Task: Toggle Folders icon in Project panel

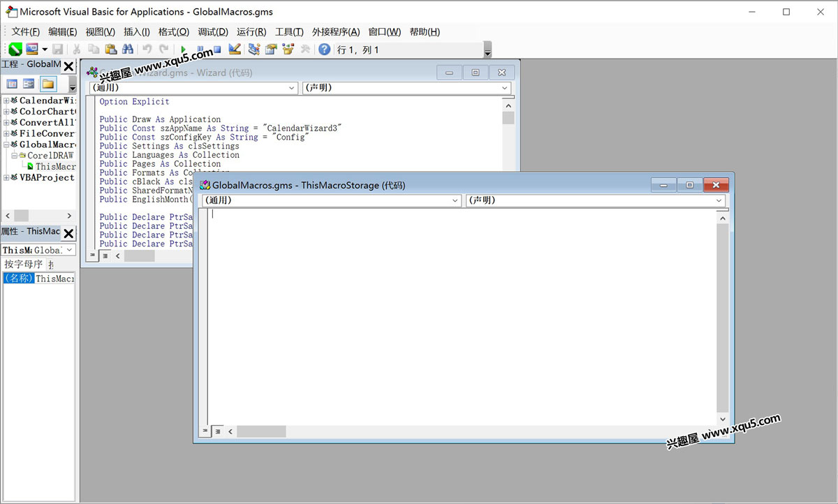Action: tap(47, 84)
